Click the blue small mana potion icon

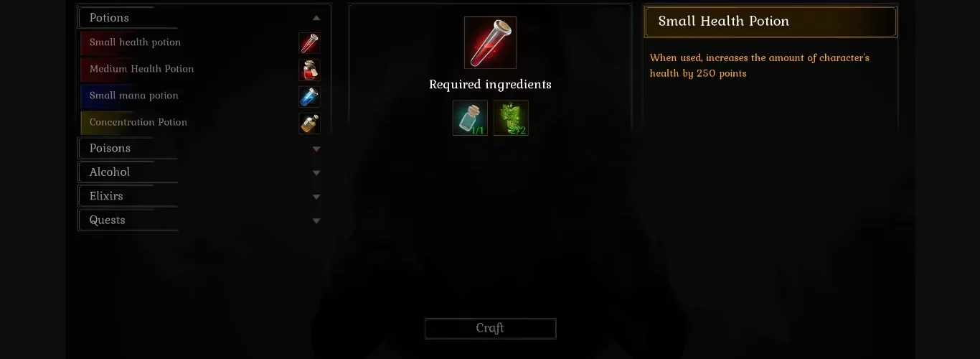click(309, 96)
